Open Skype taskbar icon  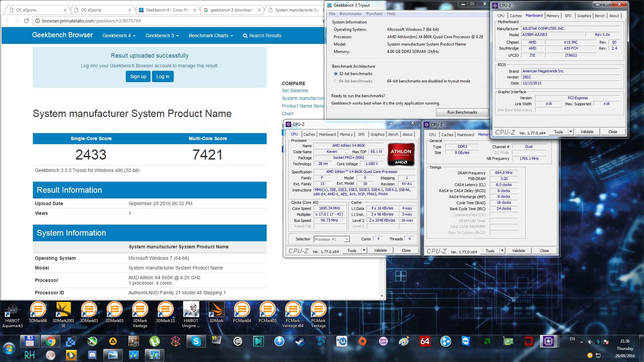[196, 342]
